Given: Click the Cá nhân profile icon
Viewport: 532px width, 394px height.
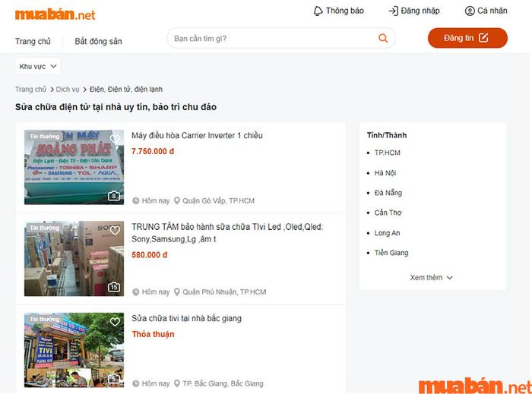Looking at the screenshot, I should click(x=470, y=11).
